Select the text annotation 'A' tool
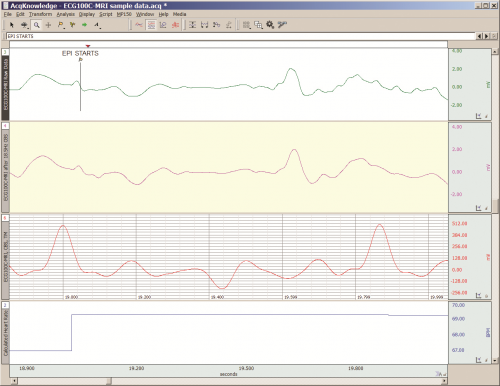 97,25
